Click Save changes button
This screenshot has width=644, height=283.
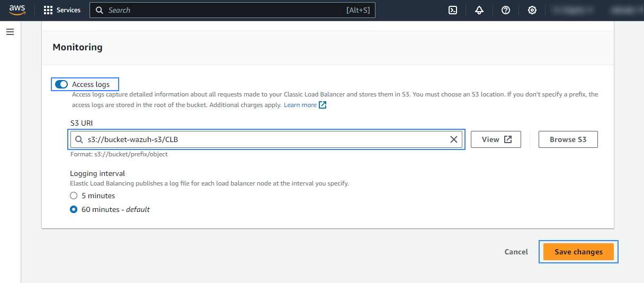click(x=578, y=252)
